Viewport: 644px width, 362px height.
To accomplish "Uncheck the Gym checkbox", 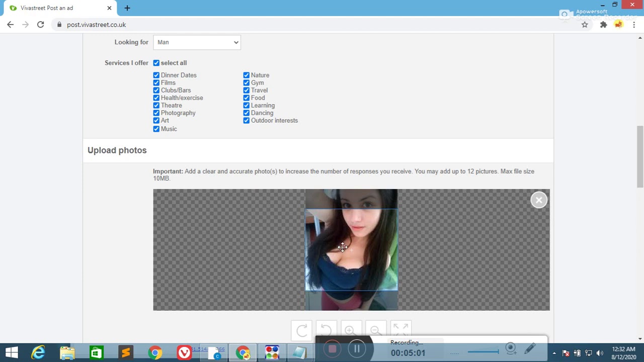I will (x=246, y=83).
